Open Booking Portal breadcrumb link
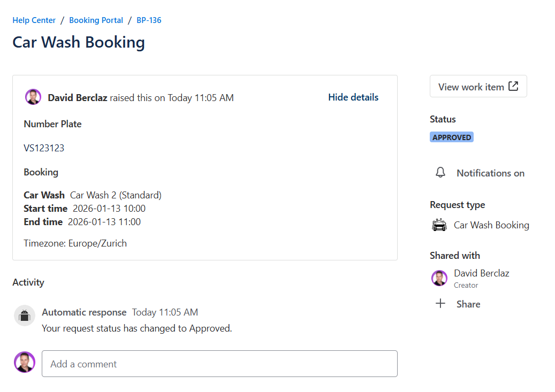Screen dimensions: 555x392 (x=96, y=20)
